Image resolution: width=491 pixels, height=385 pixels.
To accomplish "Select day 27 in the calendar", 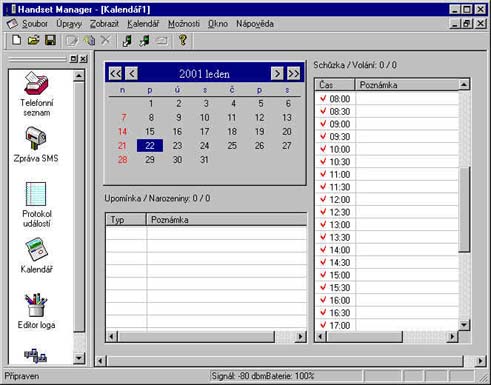I will [287, 146].
